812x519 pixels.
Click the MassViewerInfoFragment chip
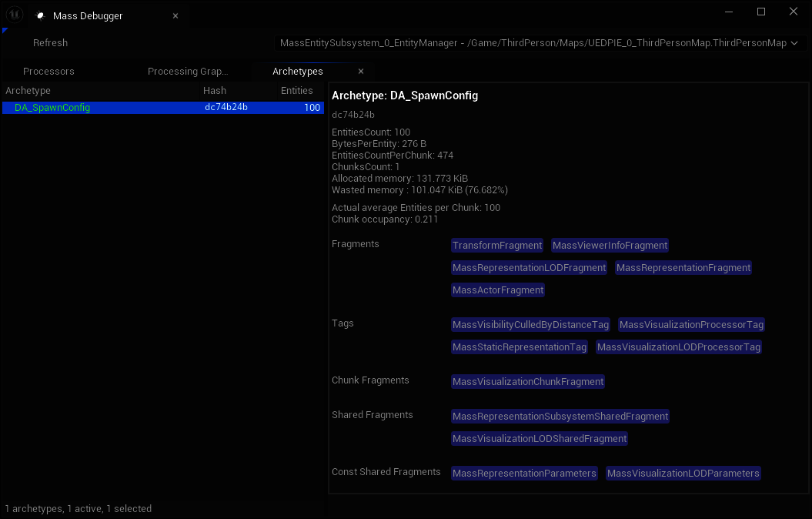tap(610, 246)
